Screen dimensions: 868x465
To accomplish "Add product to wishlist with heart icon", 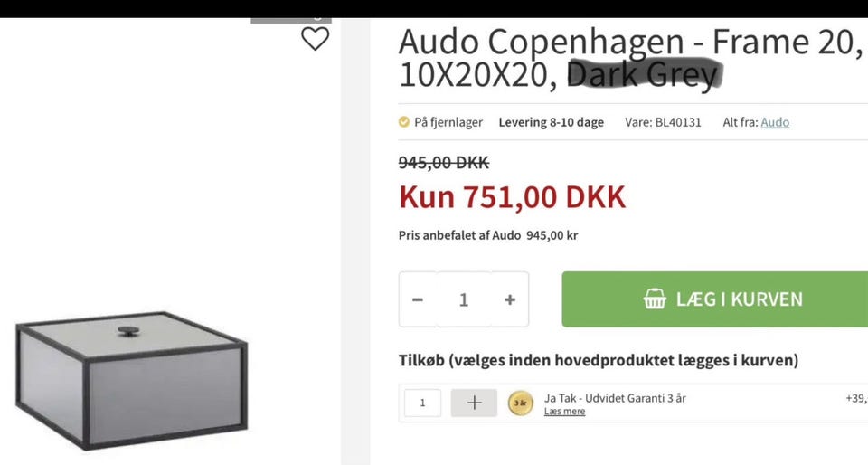I will 315,39.
